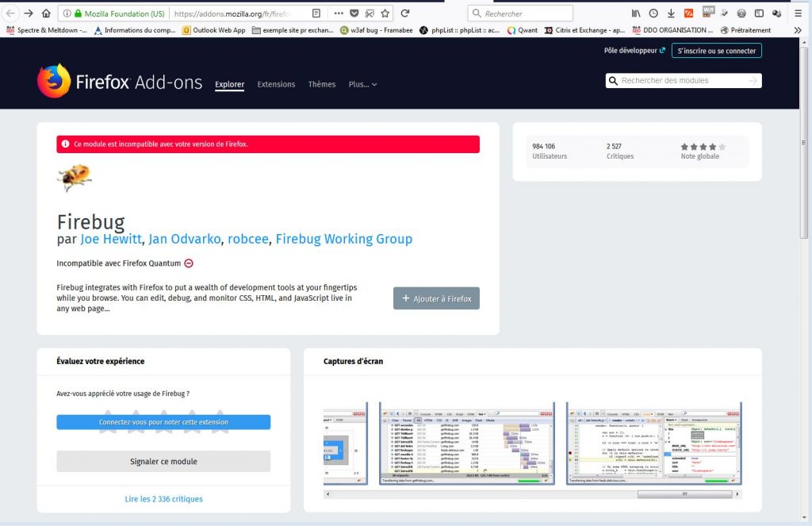Toggle the bookmark star for this page
The height and width of the screenshot is (526, 812).
click(x=385, y=13)
